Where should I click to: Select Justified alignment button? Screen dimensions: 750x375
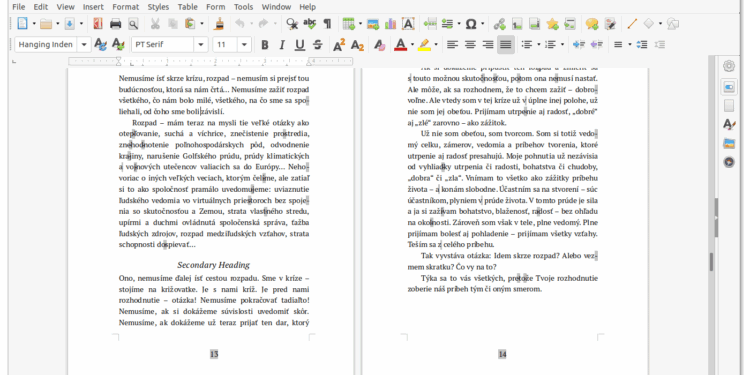tap(506, 44)
